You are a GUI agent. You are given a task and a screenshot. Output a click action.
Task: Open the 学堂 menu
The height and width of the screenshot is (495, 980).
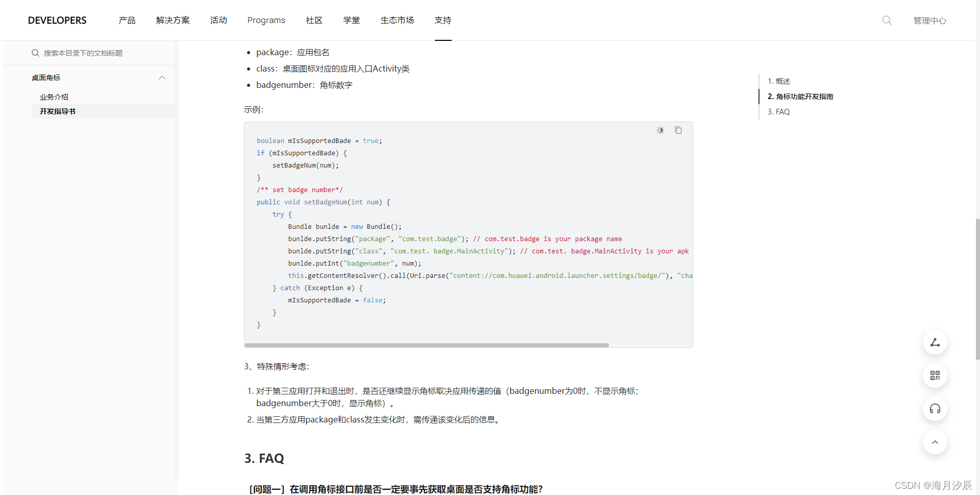point(352,20)
